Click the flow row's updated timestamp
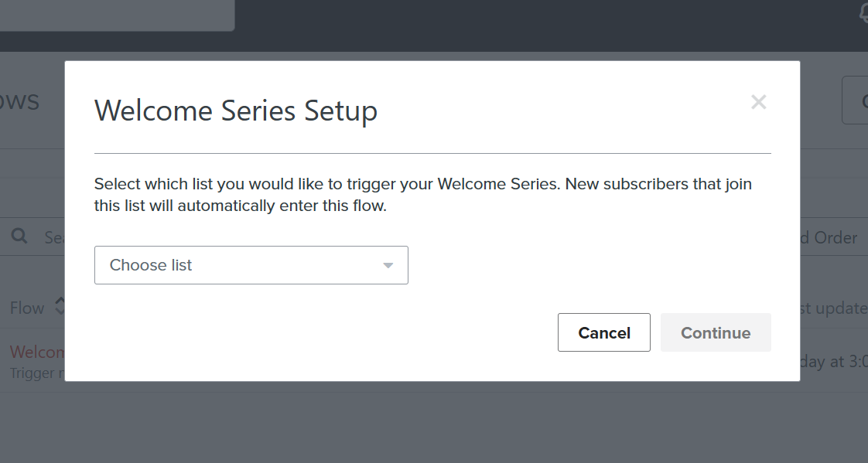This screenshot has width=868, height=463. [x=834, y=361]
